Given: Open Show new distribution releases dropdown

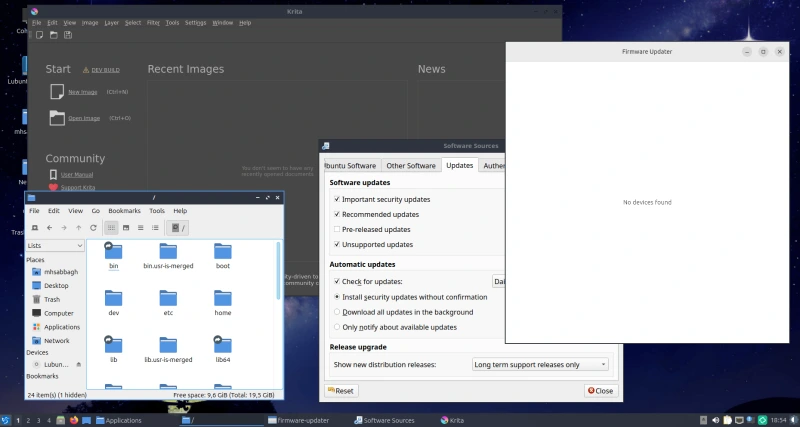Looking at the screenshot, I should point(540,365).
